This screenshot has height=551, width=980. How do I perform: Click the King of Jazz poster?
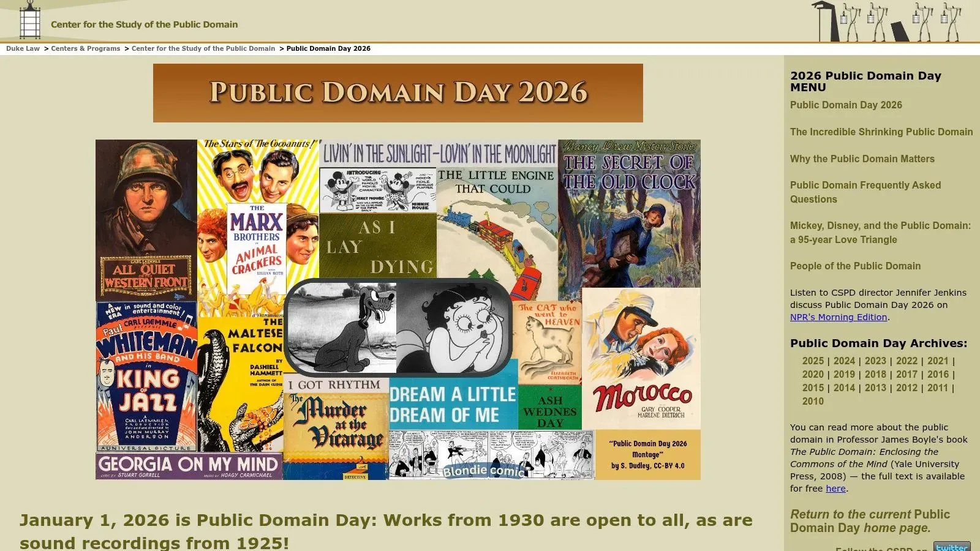click(x=146, y=376)
